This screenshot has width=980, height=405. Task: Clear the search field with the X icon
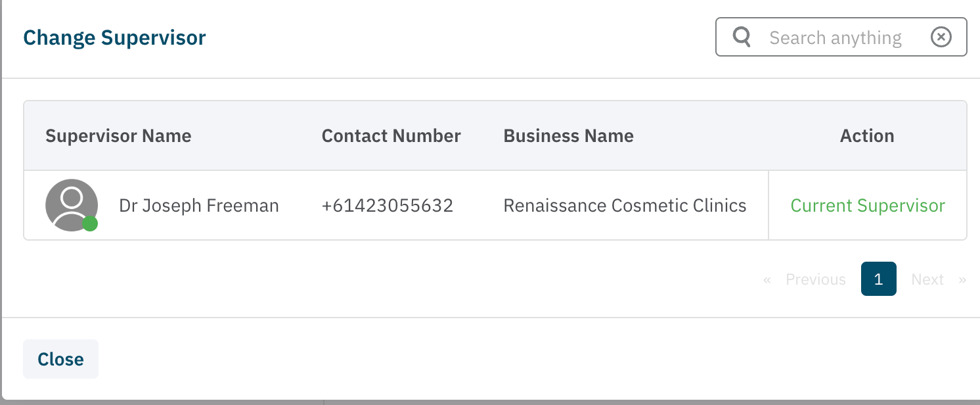[x=941, y=37]
